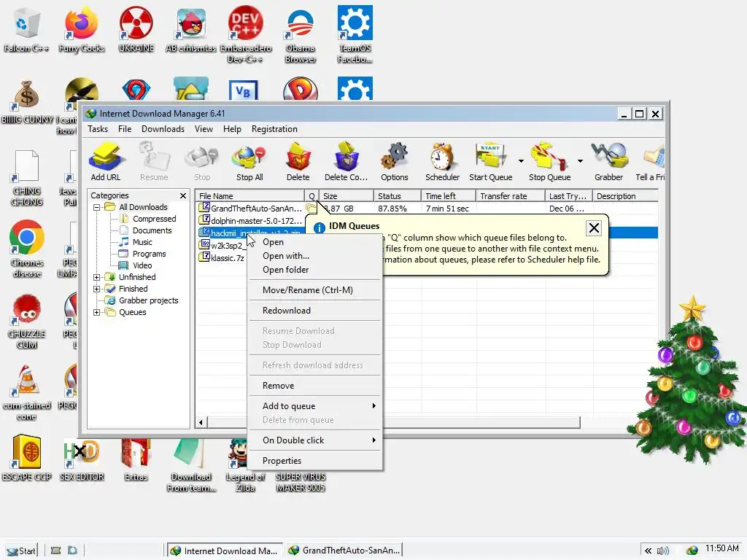The height and width of the screenshot is (560, 747).
Task: Open the Stop Queue dropdown arrow
Action: point(580,161)
